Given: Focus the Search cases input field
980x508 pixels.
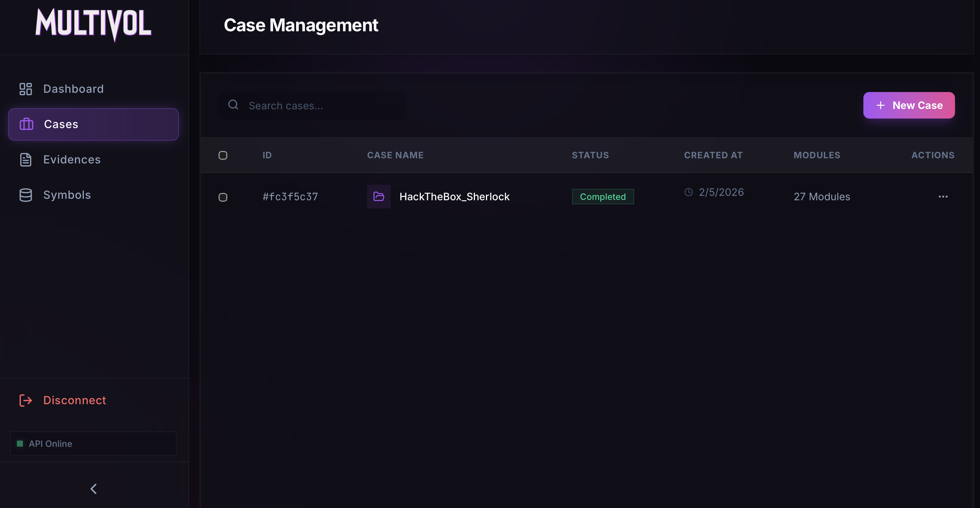Looking at the screenshot, I should tap(323, 106).
